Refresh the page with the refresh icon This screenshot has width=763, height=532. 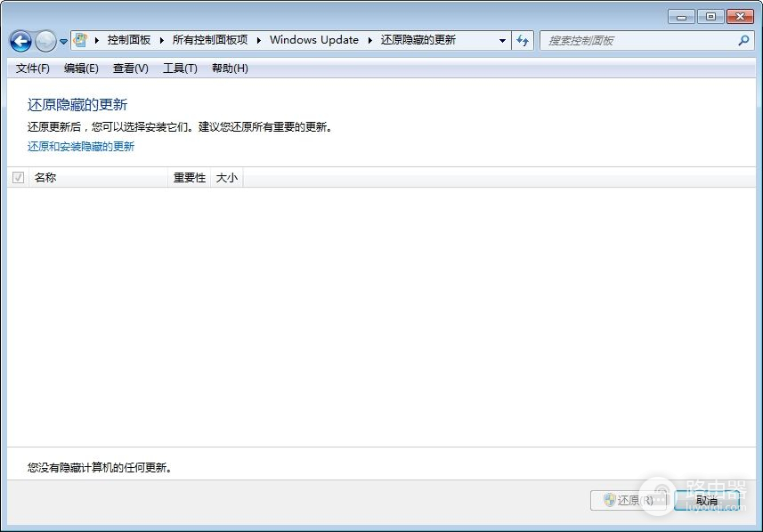[523, 40]
